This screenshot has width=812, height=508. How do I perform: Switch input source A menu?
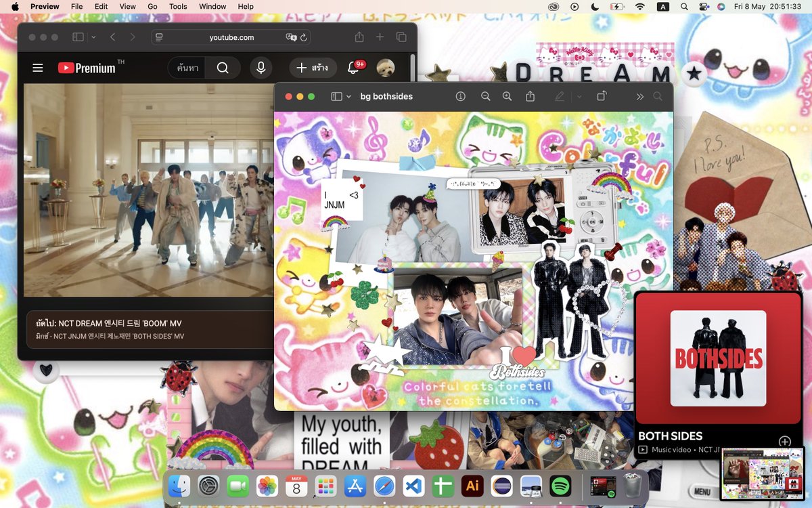click(662, 6)
